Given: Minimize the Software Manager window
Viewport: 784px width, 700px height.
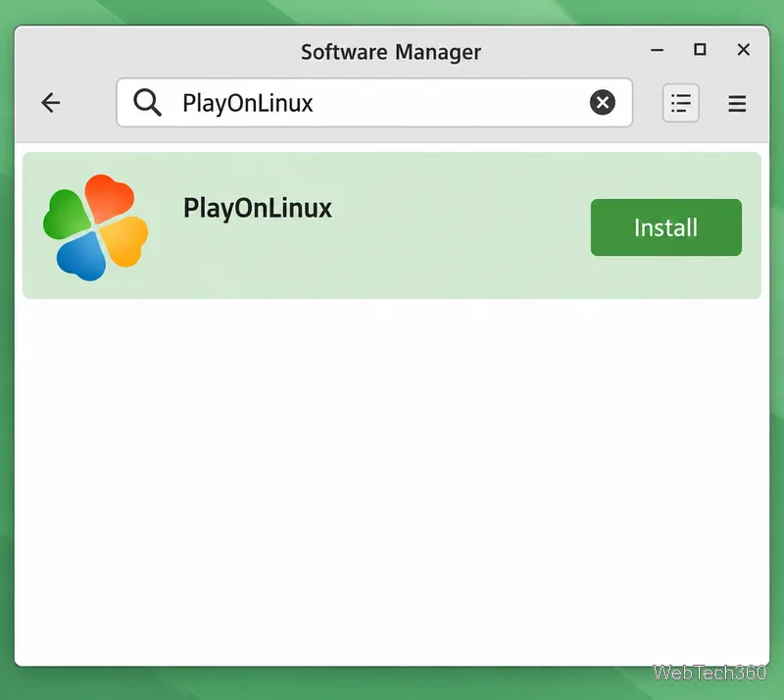Looking at the screenshot, I should click(657, 50).
